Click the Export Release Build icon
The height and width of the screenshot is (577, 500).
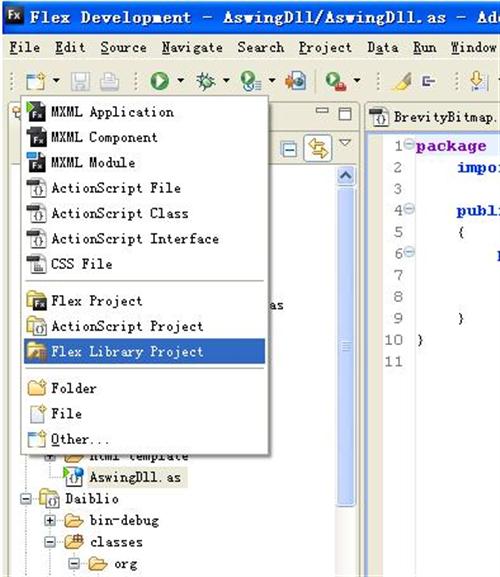(x=295, y=81)
